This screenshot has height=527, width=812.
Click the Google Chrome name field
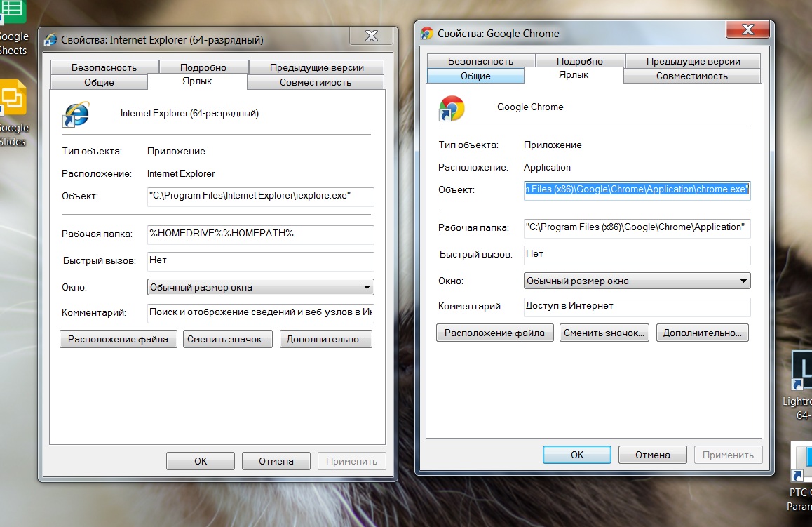pos(530,107)
